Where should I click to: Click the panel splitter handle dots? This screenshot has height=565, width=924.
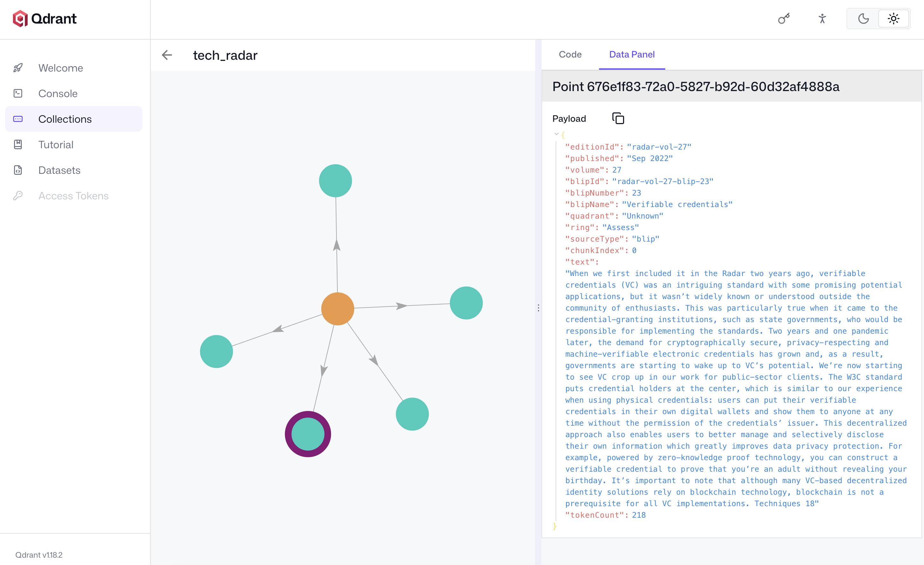tap(538, 308)
